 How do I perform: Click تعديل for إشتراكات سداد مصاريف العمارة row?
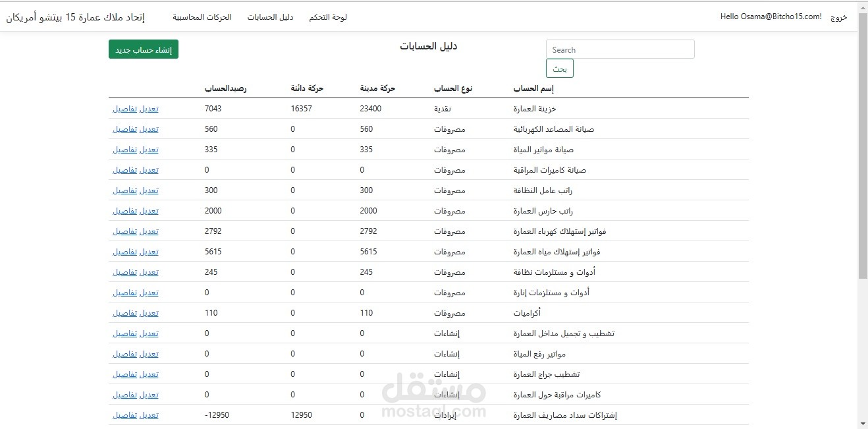point(149,415)
